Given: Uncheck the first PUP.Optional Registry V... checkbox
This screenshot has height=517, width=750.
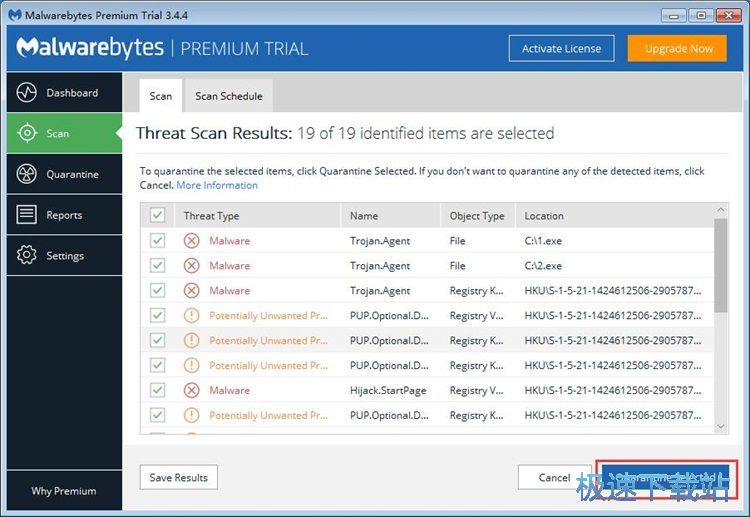Looking at the screenshot, I should point(157,315).
